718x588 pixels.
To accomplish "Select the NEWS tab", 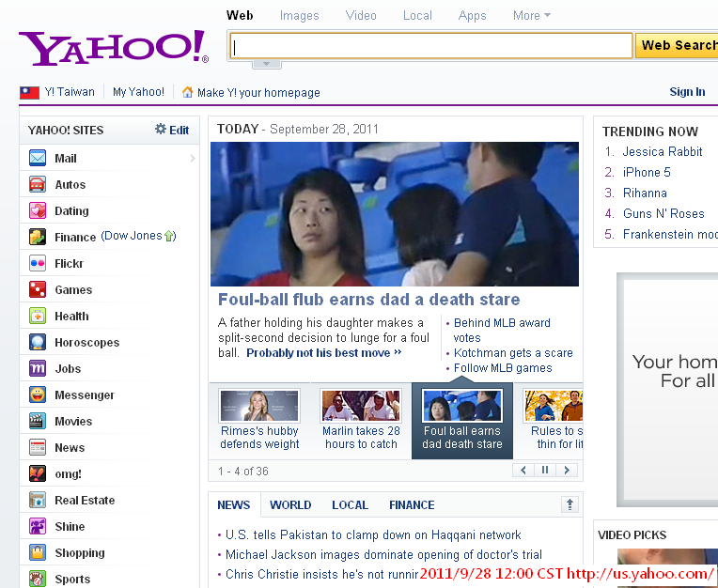I will coord(233,504).
